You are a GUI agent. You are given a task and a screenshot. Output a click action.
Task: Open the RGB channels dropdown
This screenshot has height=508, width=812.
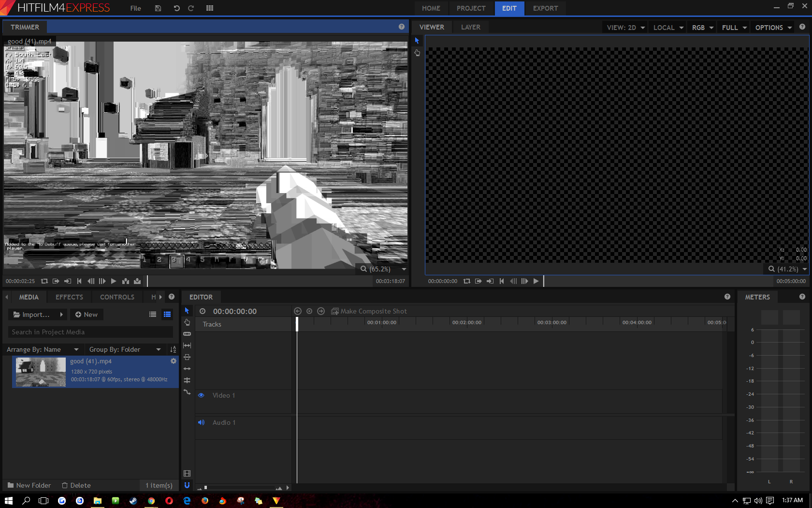click(702, 28)
